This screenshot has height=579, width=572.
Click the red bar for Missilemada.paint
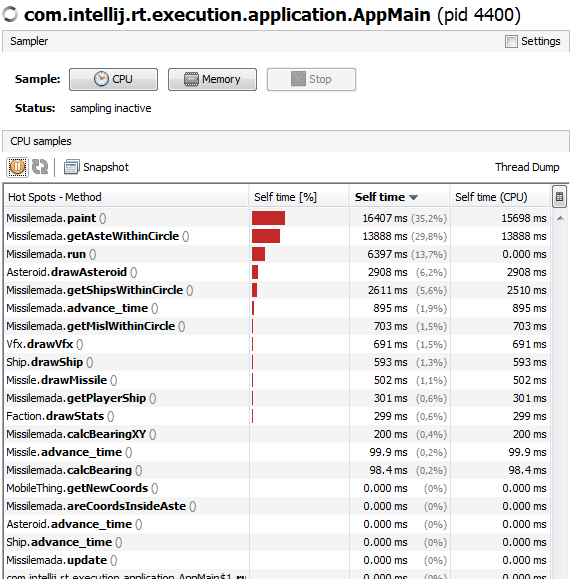pyautogui.click(x=268, y=218)
